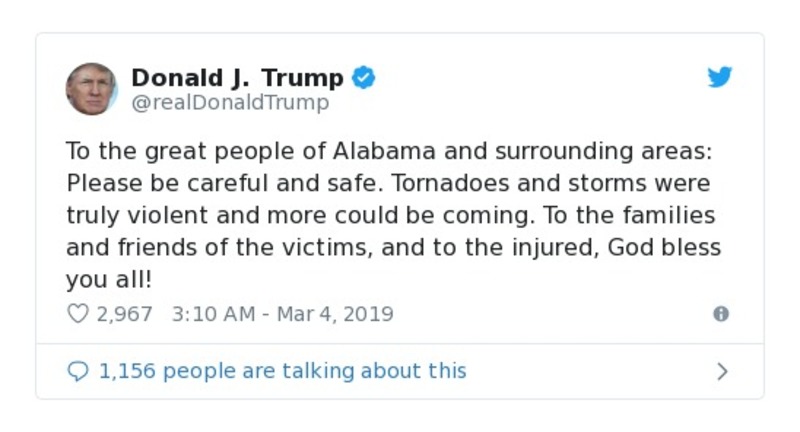Open the tweet info icon
This screenshot has width=800, height=432.
tap(720, 314)
